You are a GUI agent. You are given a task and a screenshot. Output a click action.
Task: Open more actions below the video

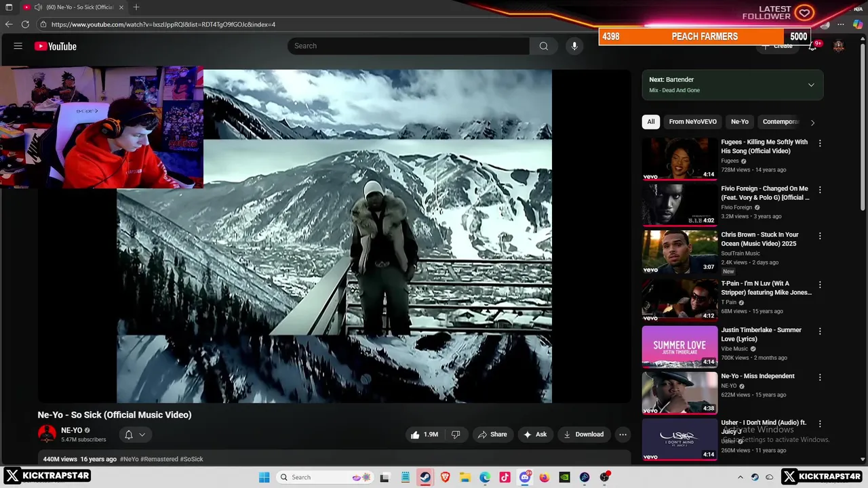click(623, 434)
